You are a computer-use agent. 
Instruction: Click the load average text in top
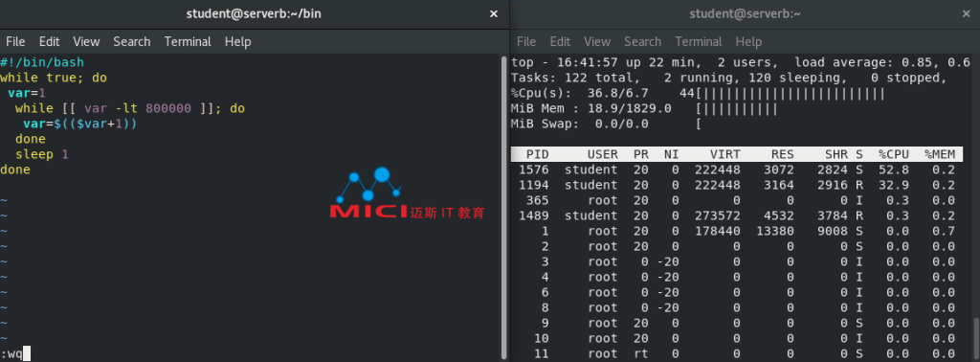point(881,62)
